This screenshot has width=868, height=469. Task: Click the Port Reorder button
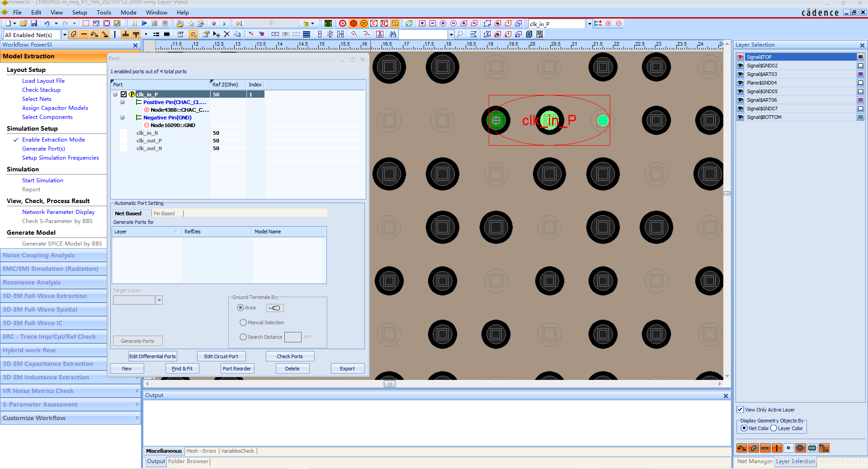pos(237,369)
